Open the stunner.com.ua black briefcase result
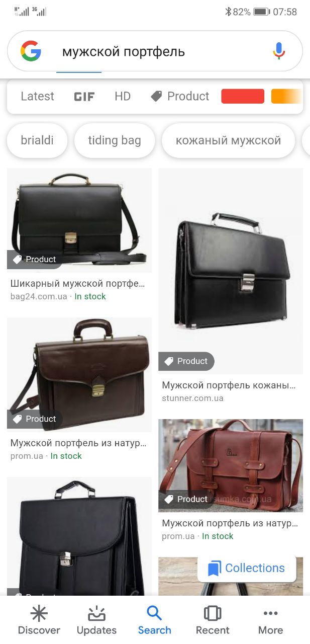Image resolution: width=310 pixels, height=644 pixels. 231,271
